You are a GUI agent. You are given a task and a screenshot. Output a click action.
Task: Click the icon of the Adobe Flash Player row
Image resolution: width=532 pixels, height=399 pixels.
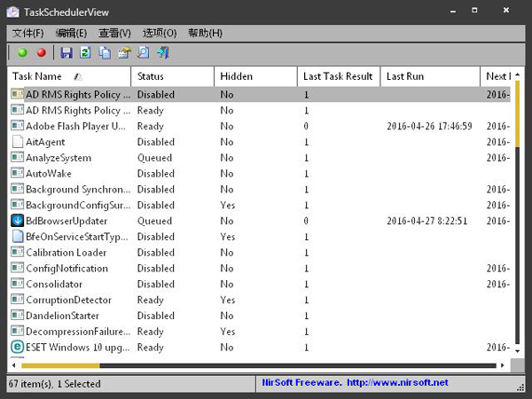tap(18, 126)
